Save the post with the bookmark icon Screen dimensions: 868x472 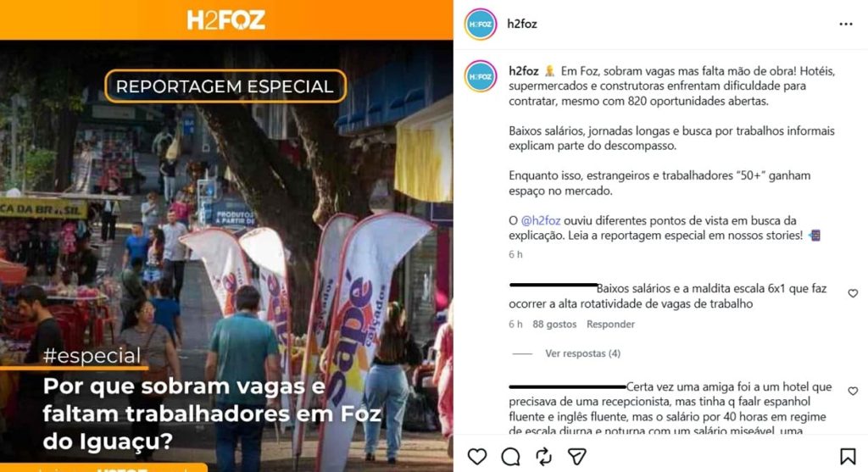[x=847, y=457]
